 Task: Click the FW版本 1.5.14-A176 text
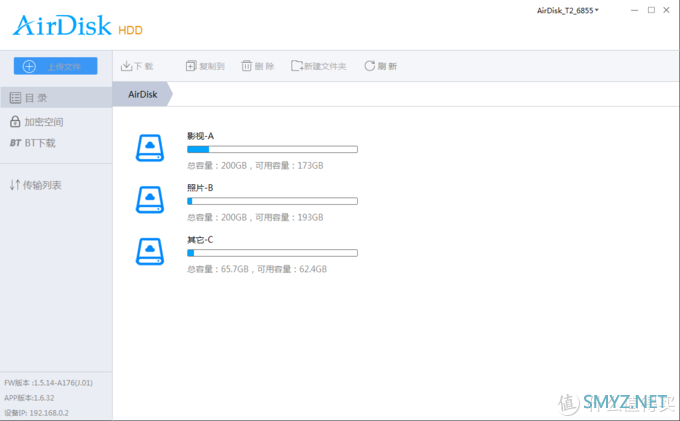tap(49, 383)
